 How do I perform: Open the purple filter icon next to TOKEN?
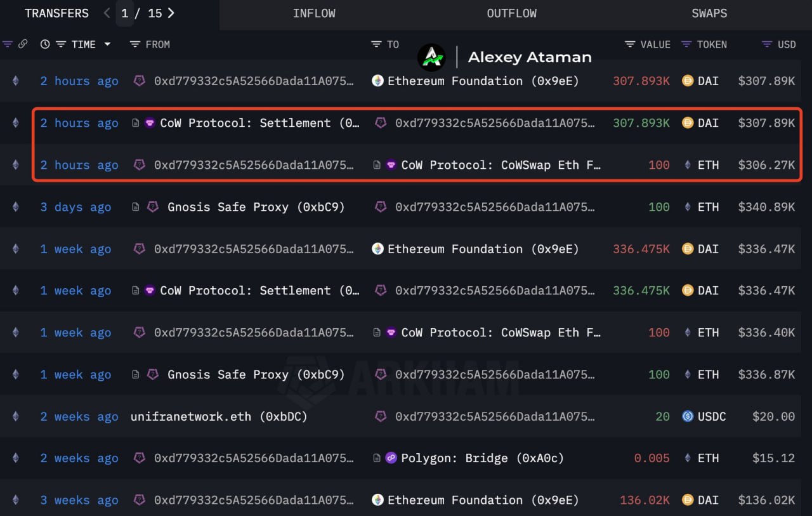(x=686, y=44)
